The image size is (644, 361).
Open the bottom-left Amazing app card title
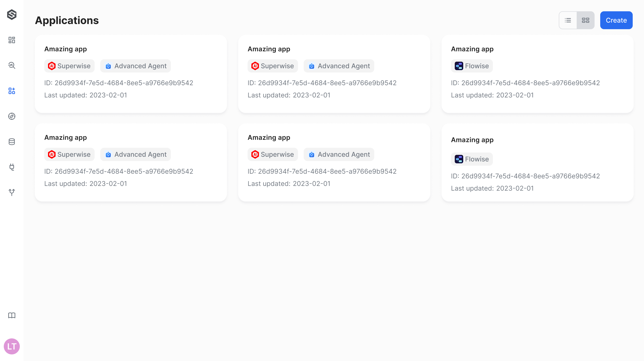(x=65, y=137)
